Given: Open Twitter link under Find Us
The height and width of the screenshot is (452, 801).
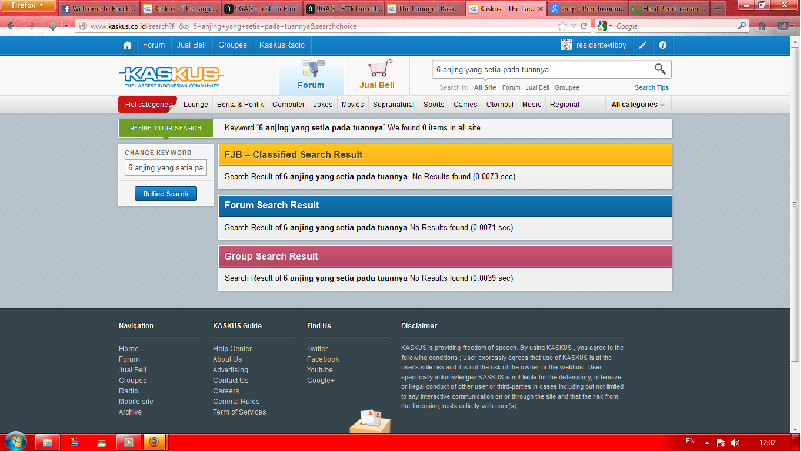Looking at the screenshot, I should point(317,348).
